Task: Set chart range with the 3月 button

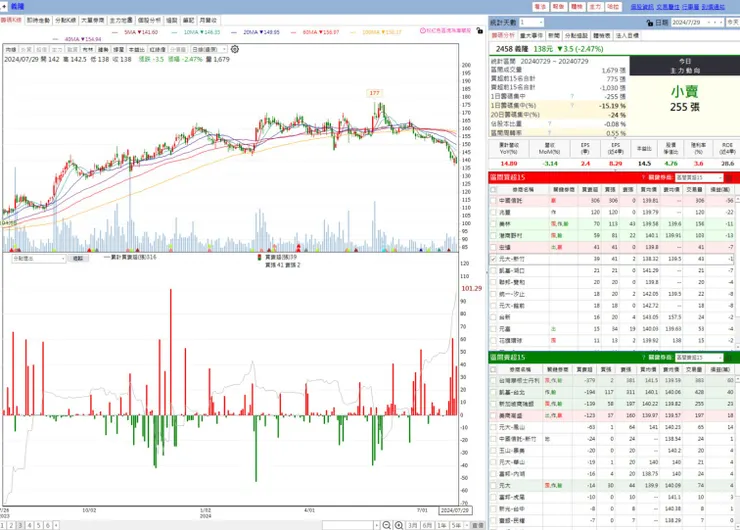Action: click(x=413, y=525)
